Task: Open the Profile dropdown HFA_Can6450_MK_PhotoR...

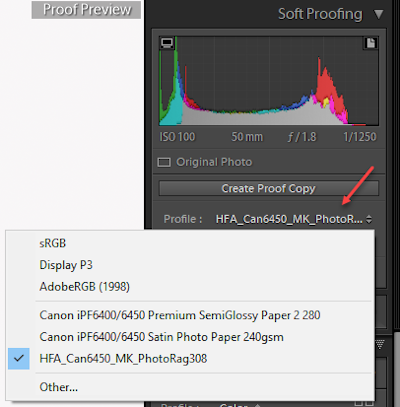Action: click(294, 219)
